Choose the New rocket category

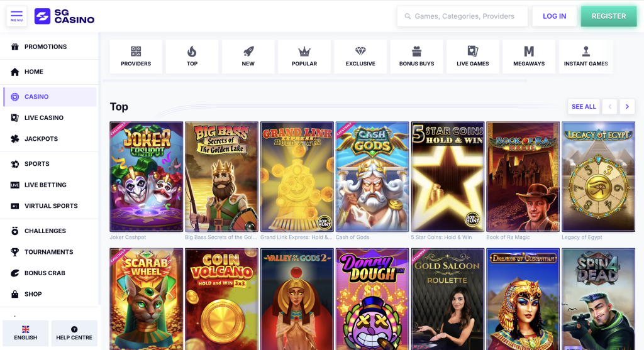coord(248,57)
